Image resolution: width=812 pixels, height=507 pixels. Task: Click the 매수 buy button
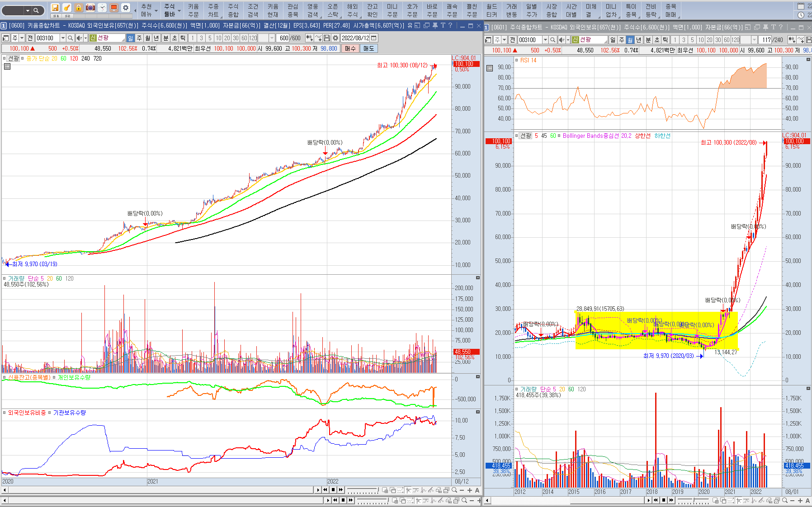pyautogui.click(x=350, y=48)
